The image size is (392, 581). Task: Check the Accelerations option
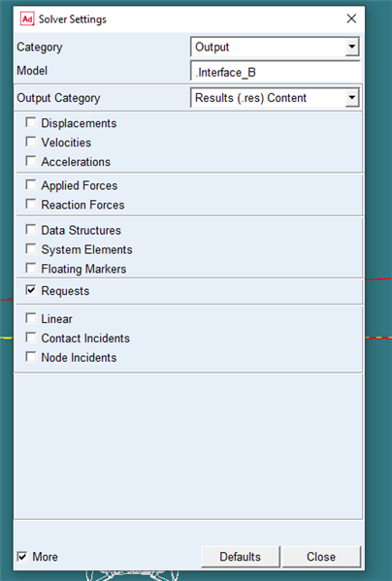pyautogui.click(x=31, y=161)
